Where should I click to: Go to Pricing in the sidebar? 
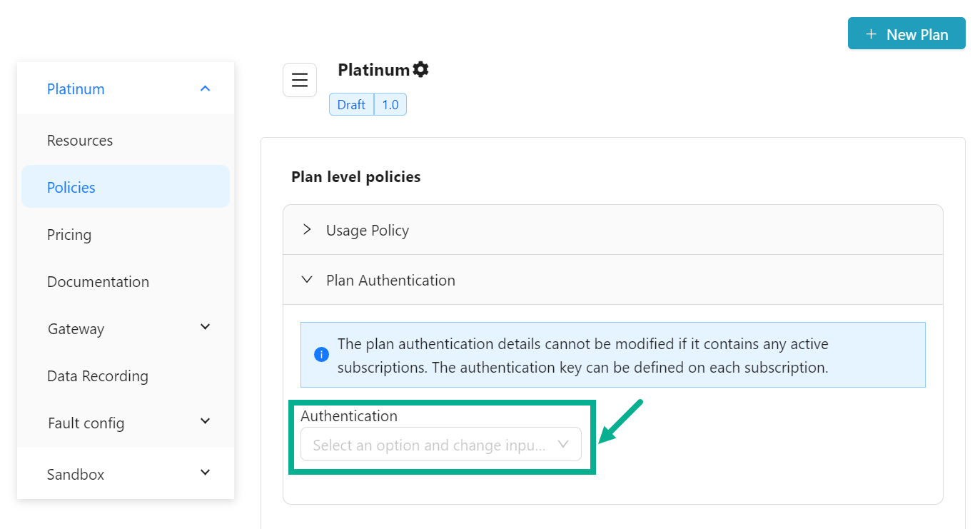(x=69, y=235)
